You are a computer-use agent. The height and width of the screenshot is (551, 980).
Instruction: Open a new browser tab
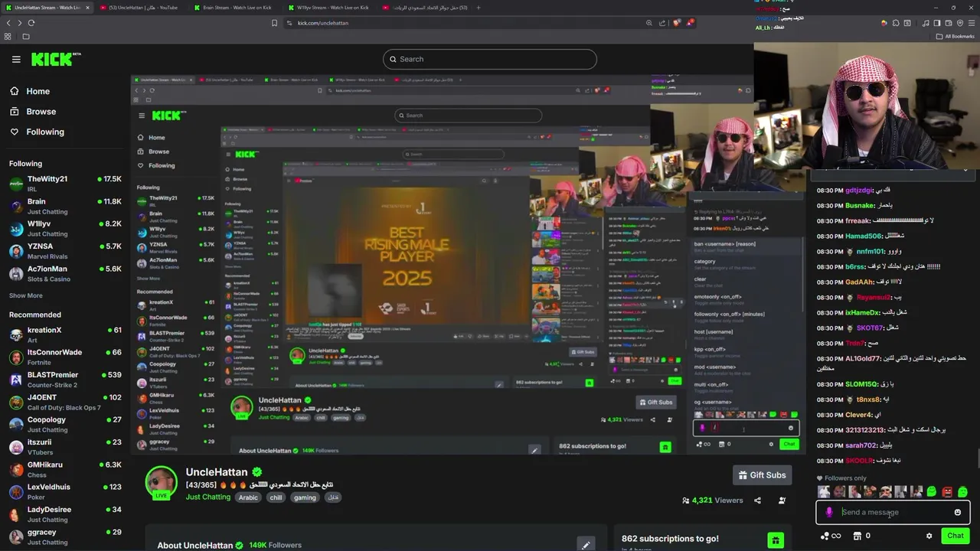tap(479, 8)
